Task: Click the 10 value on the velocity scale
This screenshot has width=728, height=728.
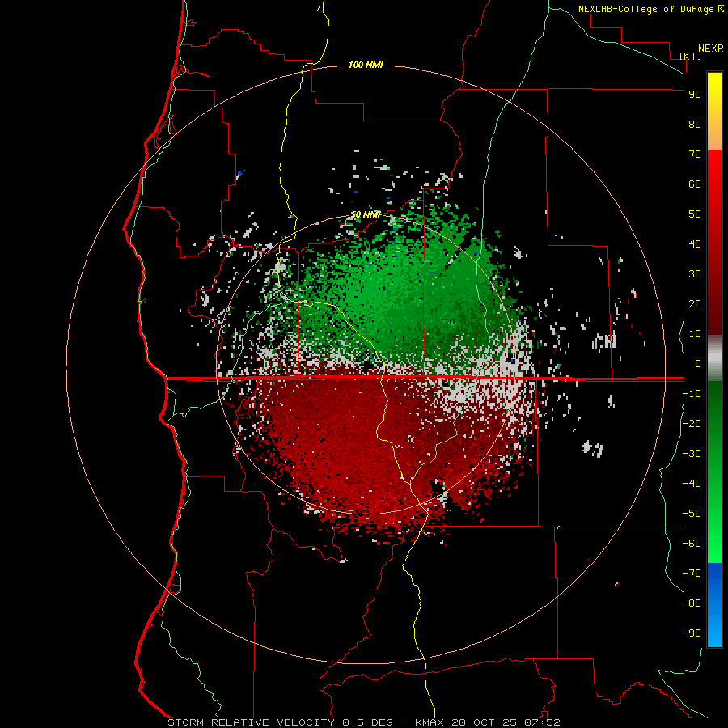Action: click(x=695, y=334)
